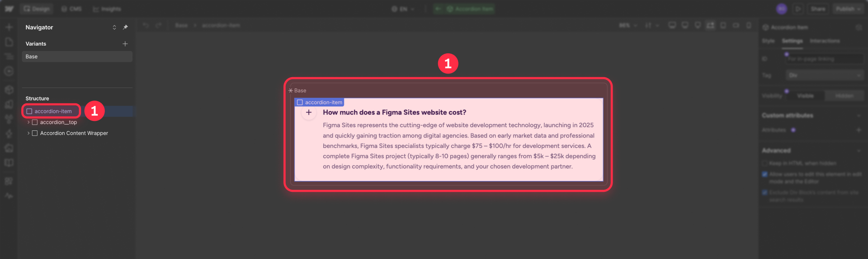The width and height of the screenshot is (868, 259).
Task: Switch to CMS tab
Action: [71, 9]
